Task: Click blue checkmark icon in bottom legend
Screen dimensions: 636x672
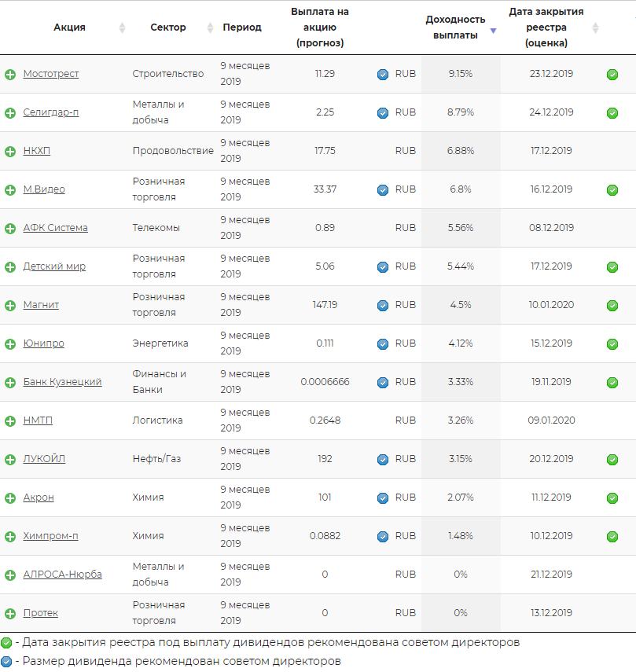Action: [x=6, y=662]
